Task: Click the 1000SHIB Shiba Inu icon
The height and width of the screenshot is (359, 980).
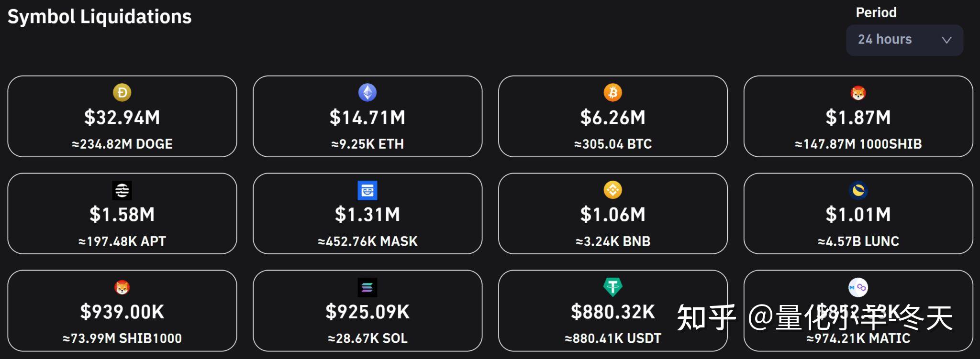Action: pos(858,93)
